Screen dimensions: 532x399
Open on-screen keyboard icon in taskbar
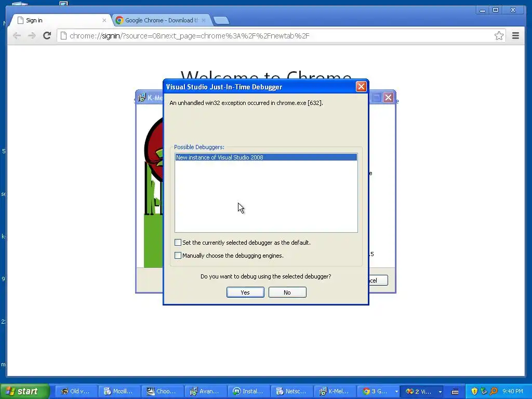[x=455, y=392]
